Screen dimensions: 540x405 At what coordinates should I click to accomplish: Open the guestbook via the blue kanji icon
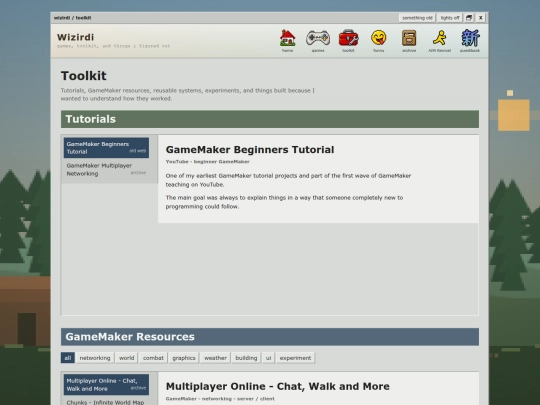coord(470,41)
